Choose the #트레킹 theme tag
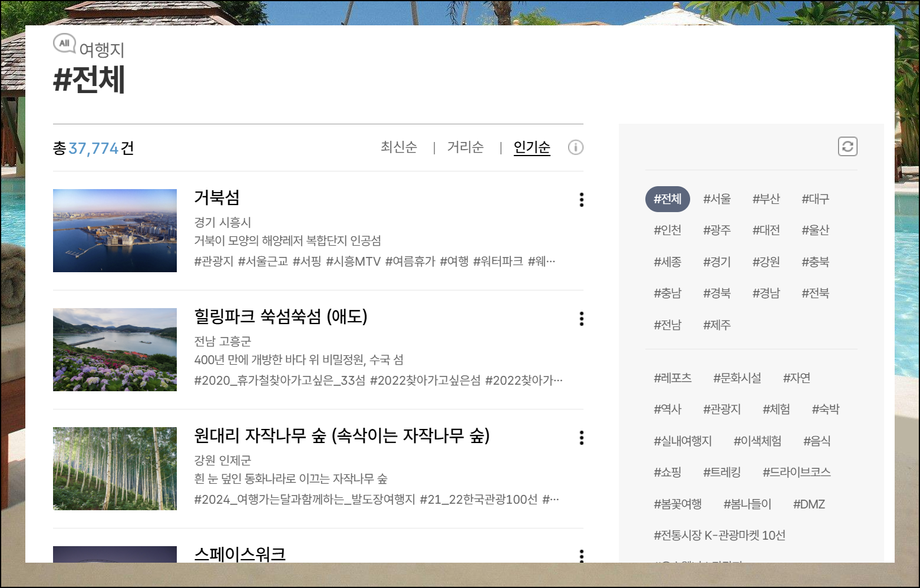The height and width of the screenshot is (588, 920). [722, 473]
